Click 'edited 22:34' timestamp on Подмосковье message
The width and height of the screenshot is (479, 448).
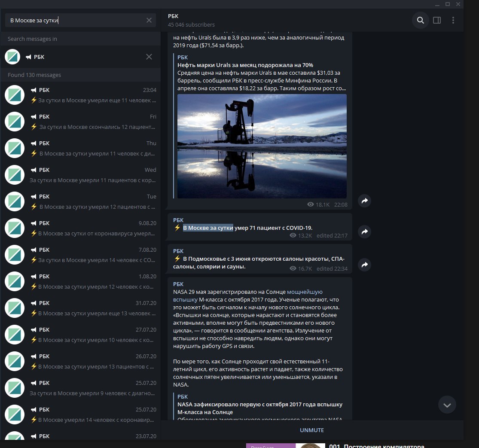tap(332, 268)
